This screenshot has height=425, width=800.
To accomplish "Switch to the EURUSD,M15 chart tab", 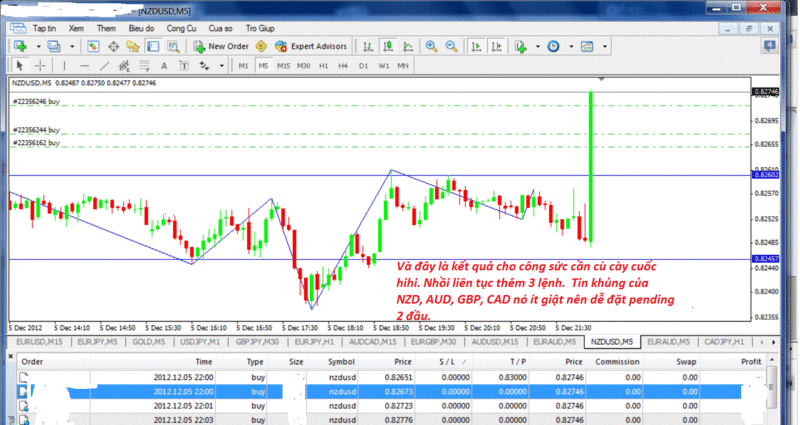I will point(40,342).
